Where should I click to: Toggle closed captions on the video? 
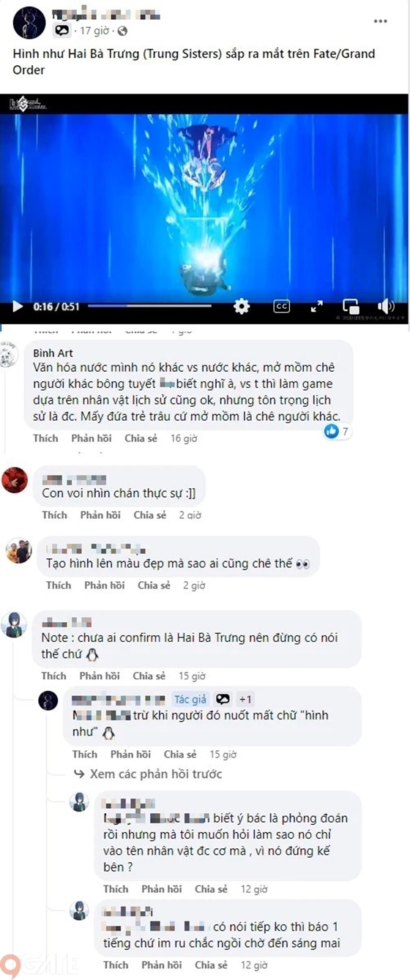[282, 307]
